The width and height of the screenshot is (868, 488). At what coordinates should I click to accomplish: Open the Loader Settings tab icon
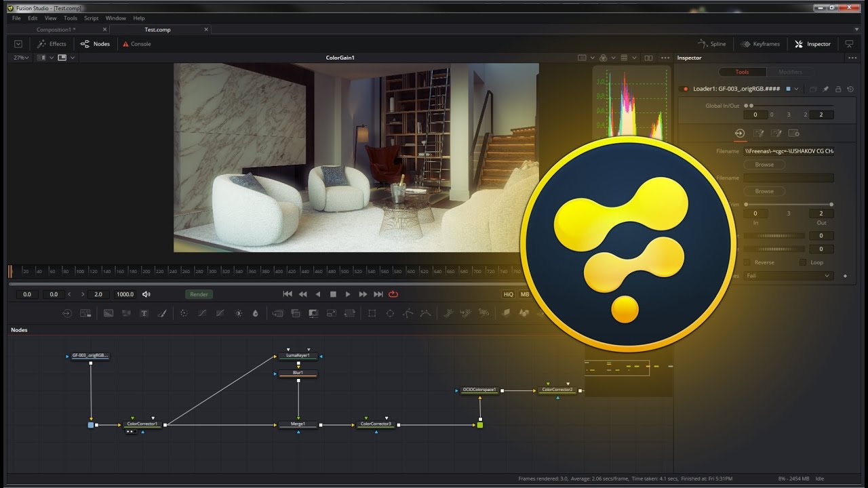(794, 134)
